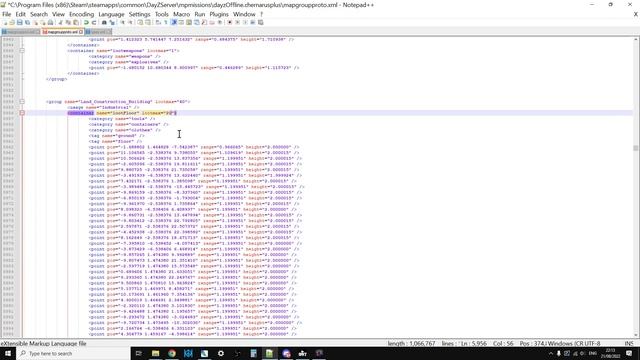Click the scrollbar up arrow
Screen dimensions: 640x360
(x=636, y=40)
